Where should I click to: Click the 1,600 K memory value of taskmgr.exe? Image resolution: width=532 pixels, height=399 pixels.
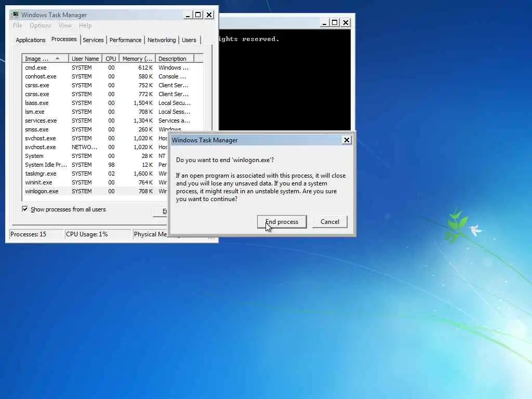point(143,174)
